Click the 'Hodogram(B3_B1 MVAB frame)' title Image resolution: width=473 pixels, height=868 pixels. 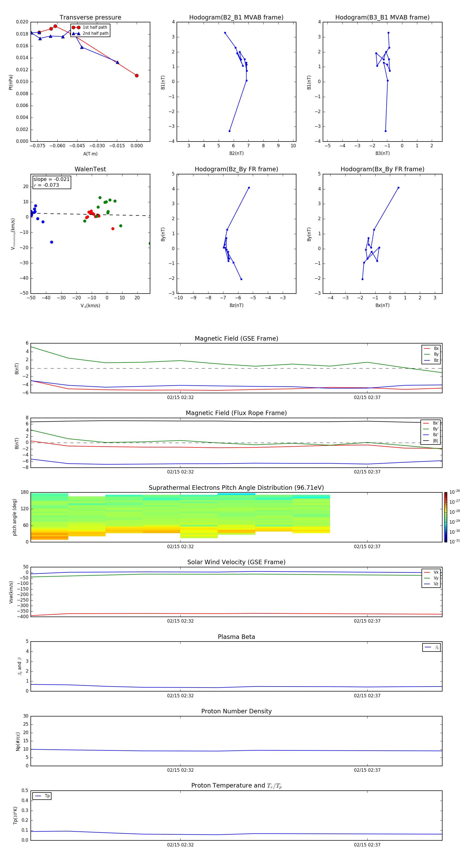pyautogui.click(x=382, y=18)
